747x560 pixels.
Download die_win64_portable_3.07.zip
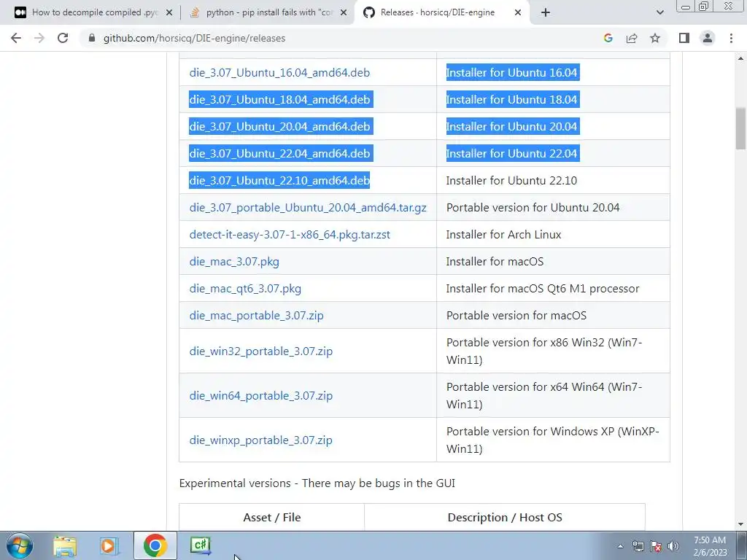pyautogui.click(x=260, y=396)
